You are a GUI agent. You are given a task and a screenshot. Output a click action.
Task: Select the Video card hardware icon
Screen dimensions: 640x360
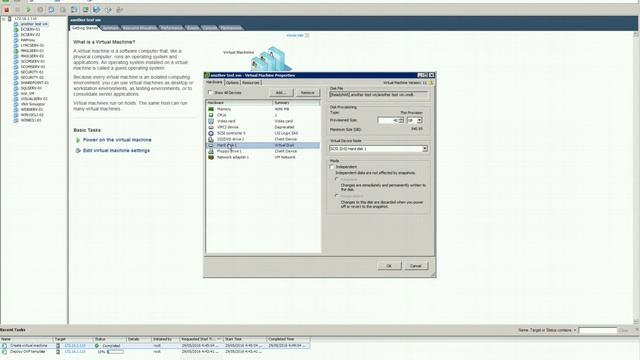pos(211,121)
